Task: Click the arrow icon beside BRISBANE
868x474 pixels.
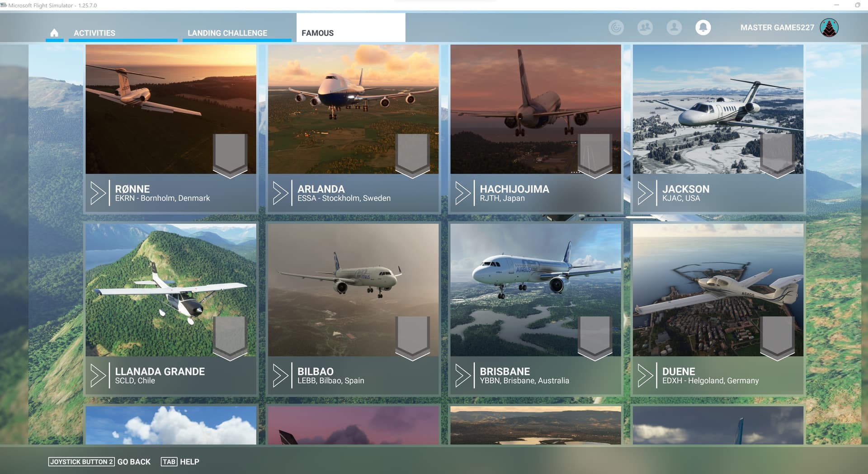Action: (x=462, y=375)
